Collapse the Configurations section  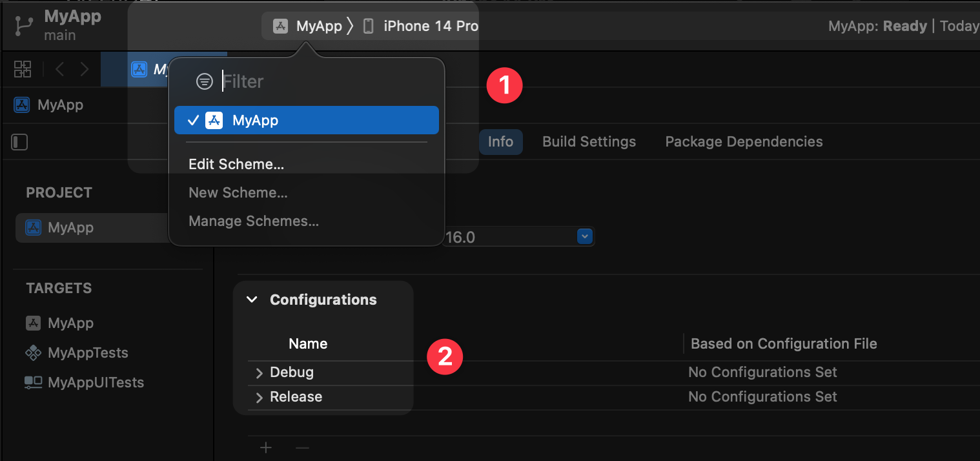click(252, 300)
